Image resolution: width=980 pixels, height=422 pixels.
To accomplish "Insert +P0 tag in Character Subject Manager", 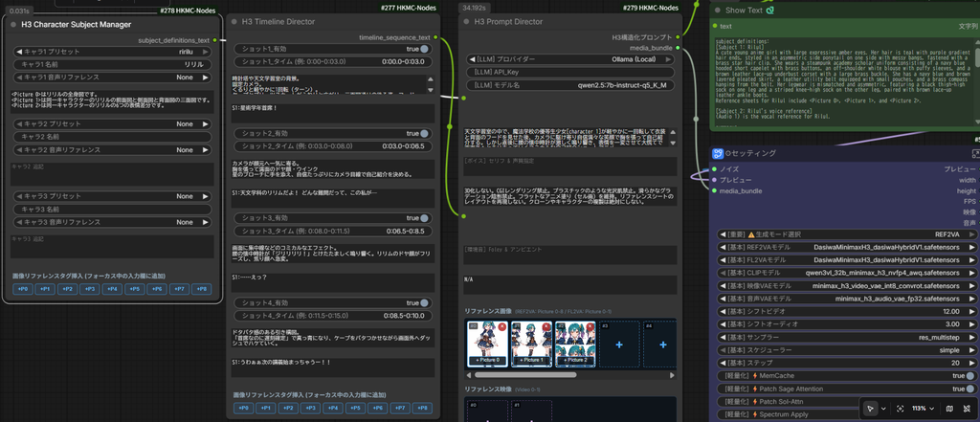I will pyautogui.click(x=23, y=289).
